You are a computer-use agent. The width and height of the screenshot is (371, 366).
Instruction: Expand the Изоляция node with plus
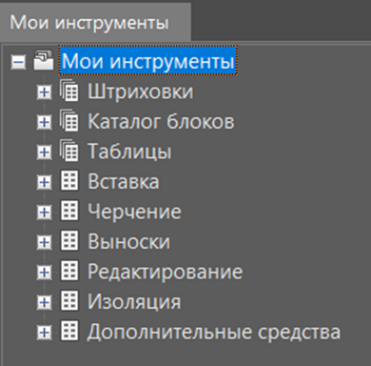click(44, 302)
